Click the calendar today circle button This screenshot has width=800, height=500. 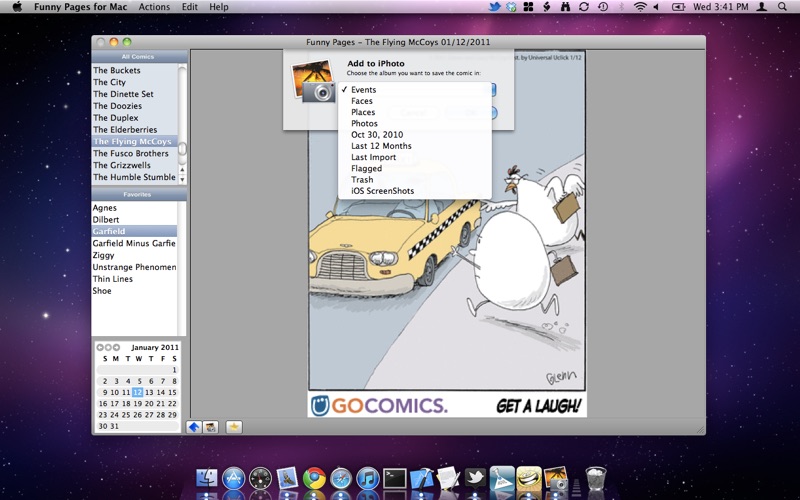point(108,347)
